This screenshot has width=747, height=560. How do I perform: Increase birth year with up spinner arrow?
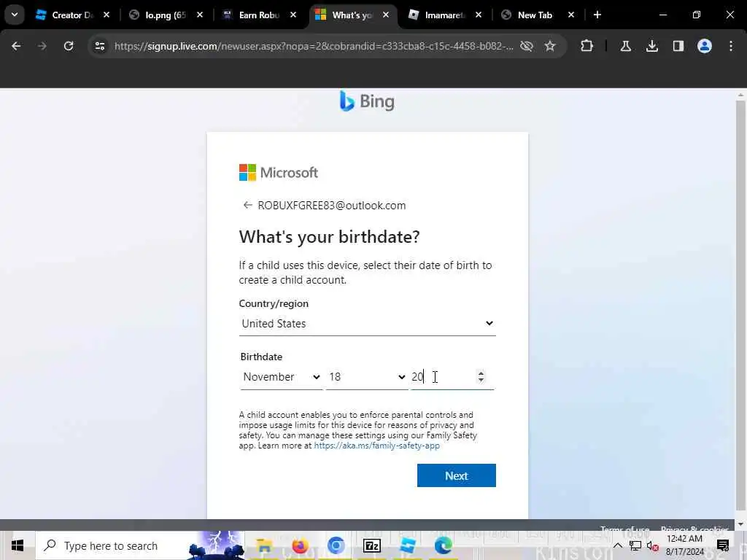pyautogui.click(x=481, y=374)
